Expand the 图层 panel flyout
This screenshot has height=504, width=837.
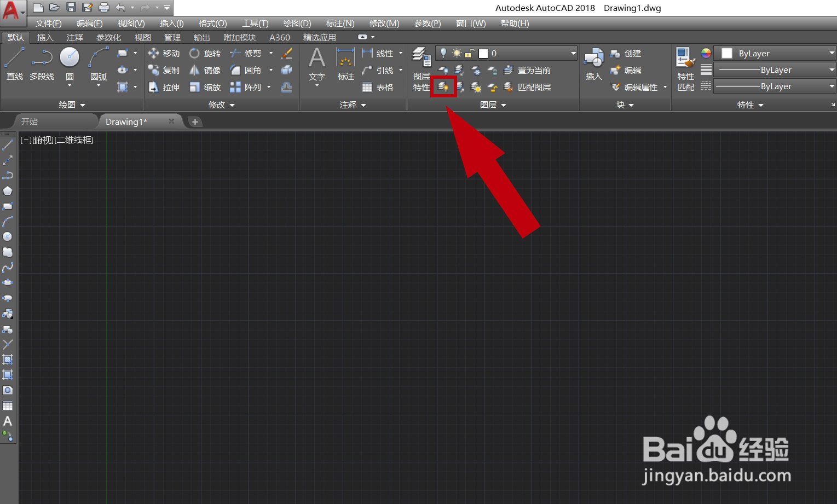point(493,105)
